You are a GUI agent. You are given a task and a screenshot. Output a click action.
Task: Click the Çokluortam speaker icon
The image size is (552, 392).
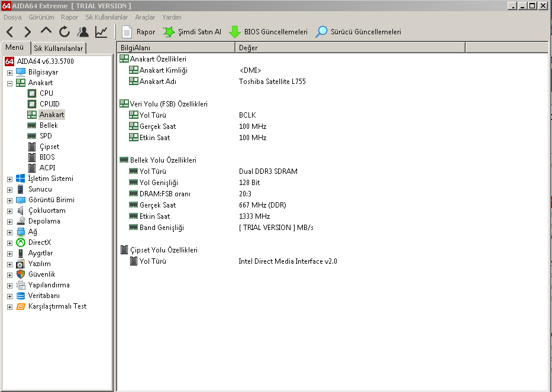click(21, 210)
